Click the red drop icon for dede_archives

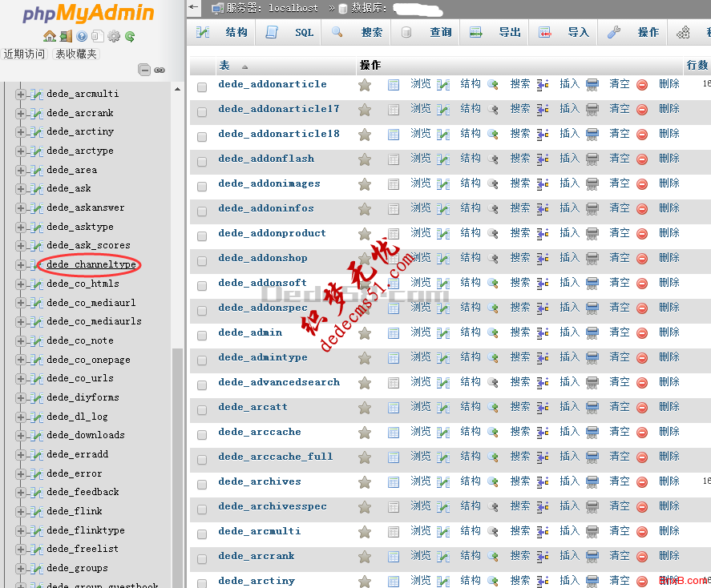(642, 482)
